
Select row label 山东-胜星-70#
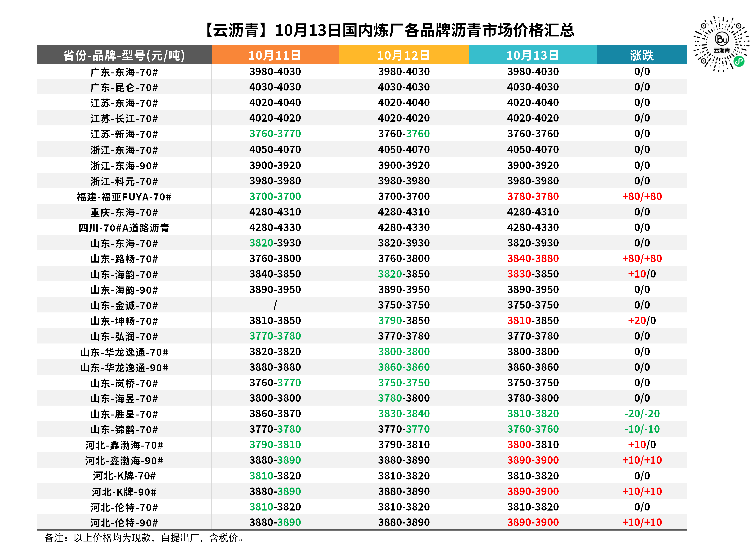click(x=124, y=414)
